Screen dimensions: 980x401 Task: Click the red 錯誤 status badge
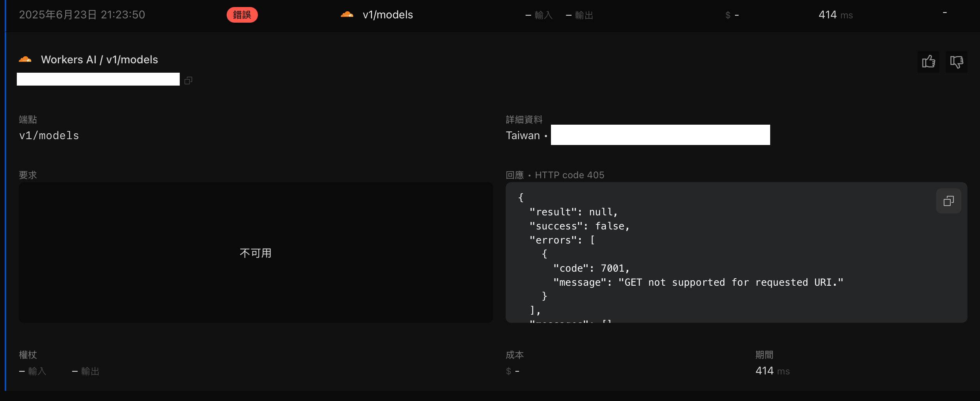click(x=242, y=15)
